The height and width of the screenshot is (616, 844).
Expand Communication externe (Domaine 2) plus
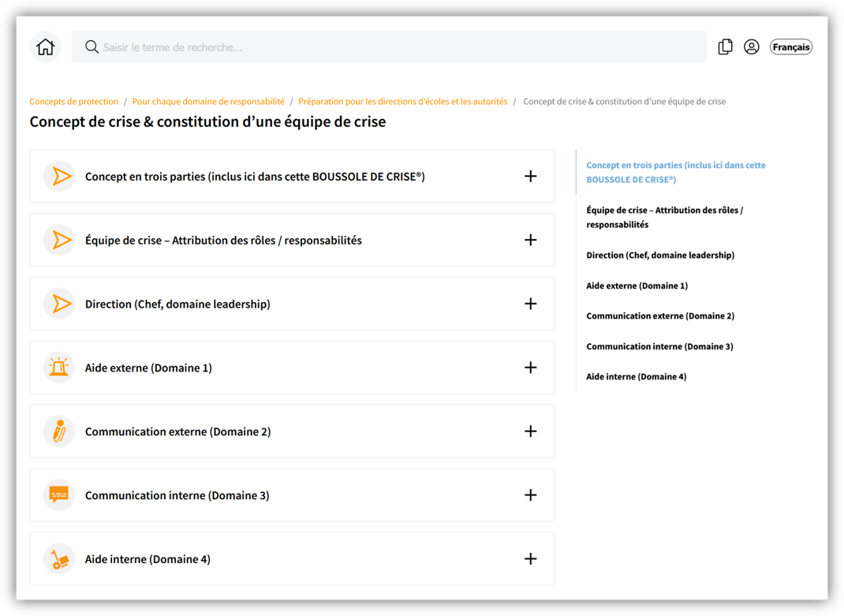tap(531, 431)
